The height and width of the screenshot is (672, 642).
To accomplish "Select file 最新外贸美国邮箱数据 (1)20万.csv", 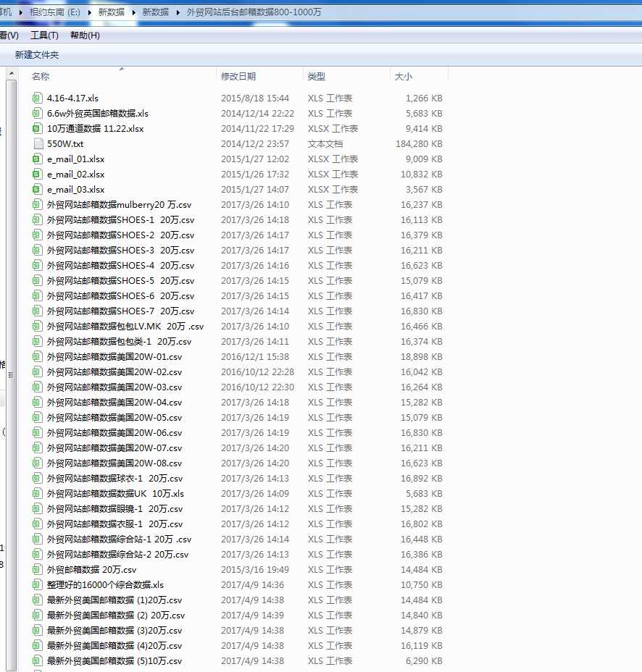I will pyautogui.click(x=114, y=600).
